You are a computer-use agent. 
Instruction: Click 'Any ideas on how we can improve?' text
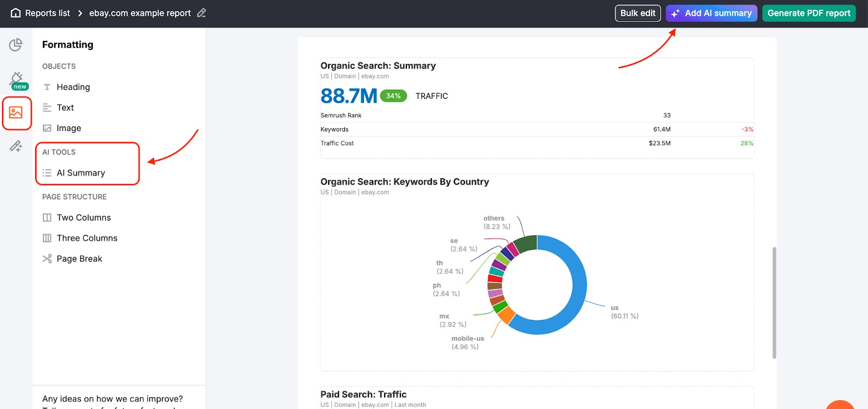point(113,399)
